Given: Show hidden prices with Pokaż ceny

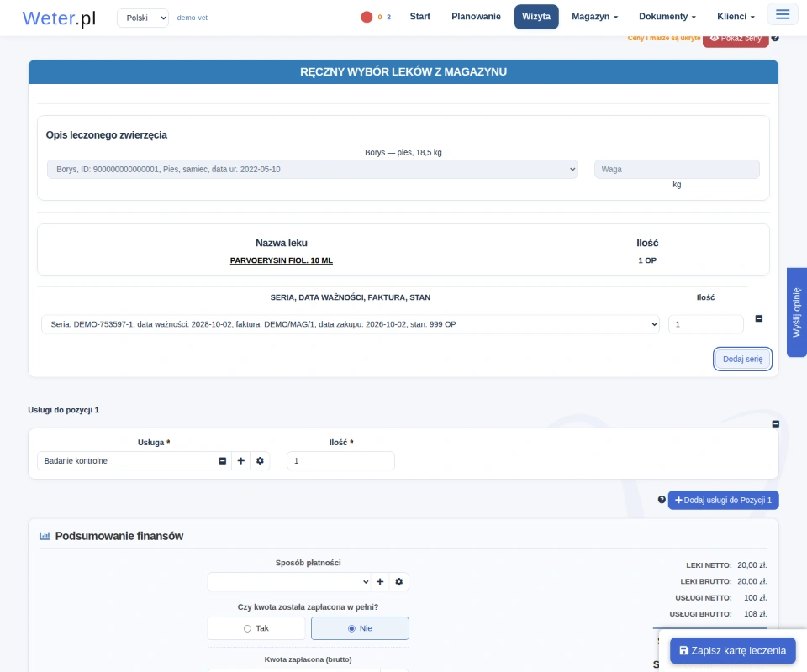Looking at the screenshot, I should (x=736, y=39).
